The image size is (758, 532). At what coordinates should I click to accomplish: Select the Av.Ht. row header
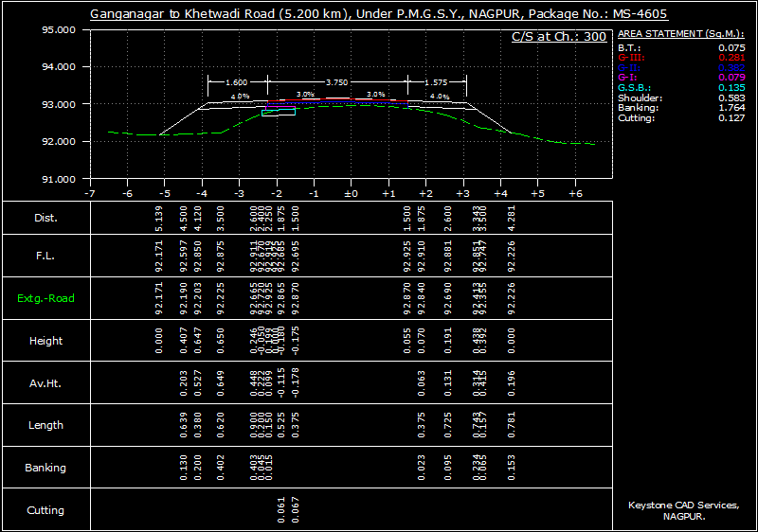(x=45, y=383)
